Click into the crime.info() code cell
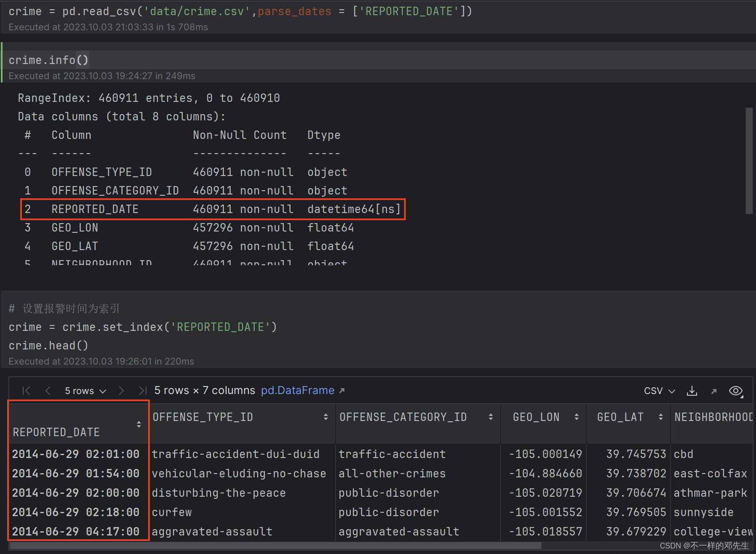756x554 pixels. tap(48, 60)
